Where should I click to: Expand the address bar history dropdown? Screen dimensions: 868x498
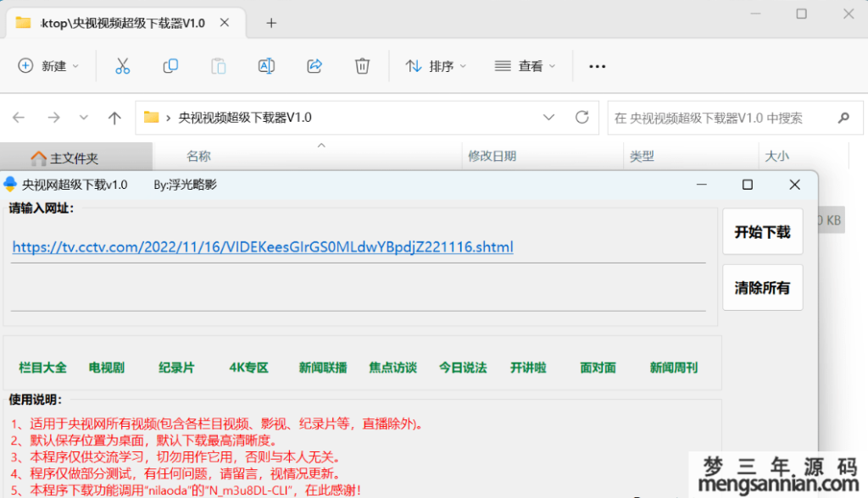[548, 118]
